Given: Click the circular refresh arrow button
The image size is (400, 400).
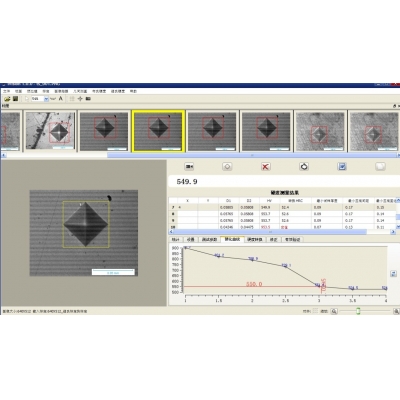Looking at the screenshot, I should (304, 166).
